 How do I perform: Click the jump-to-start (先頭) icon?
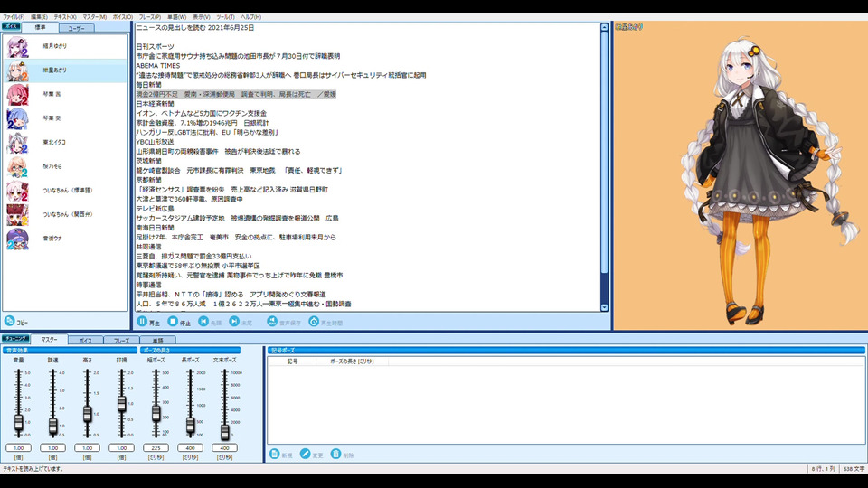point(203,322)
